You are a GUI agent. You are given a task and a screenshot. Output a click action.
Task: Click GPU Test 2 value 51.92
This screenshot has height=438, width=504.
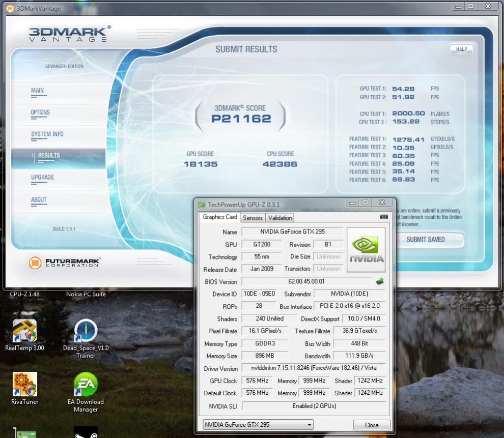[x=403, y=97]
